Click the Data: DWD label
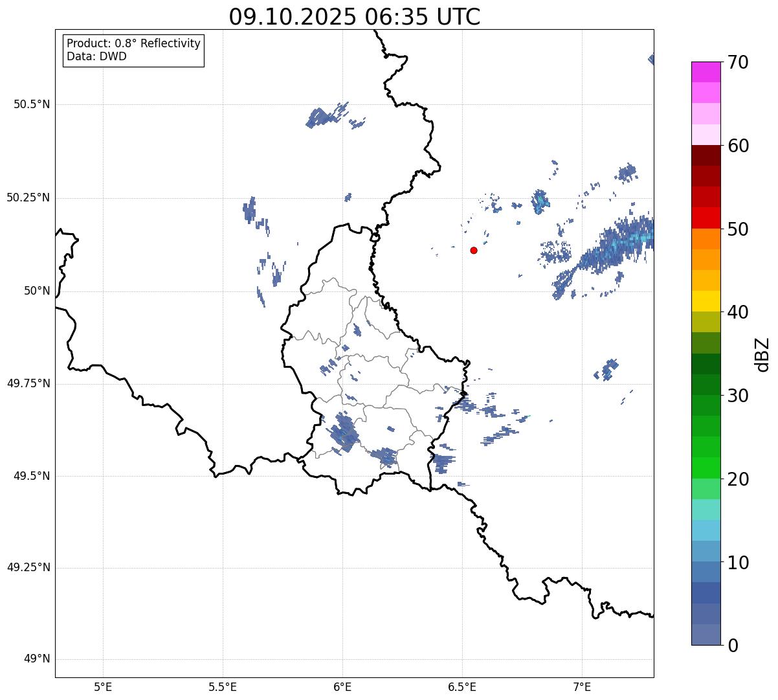The height and width of the screenshot is (700, 778). (x=96, y=56)
